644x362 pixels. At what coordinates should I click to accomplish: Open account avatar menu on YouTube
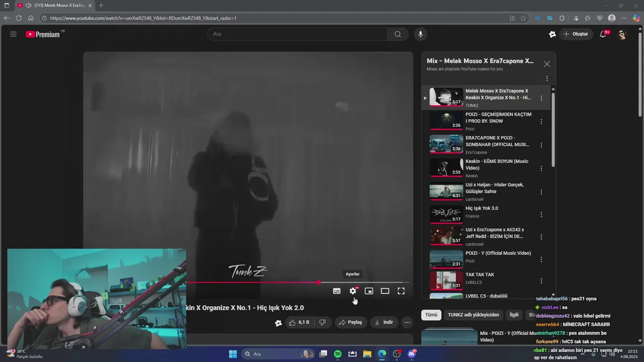pyautogui.click(x=622, y=34)
